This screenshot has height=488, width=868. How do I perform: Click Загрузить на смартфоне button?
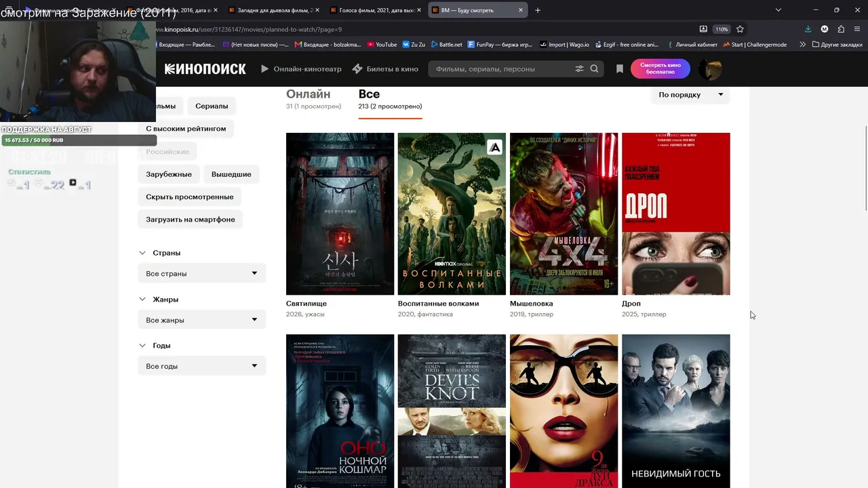tap(191, 220)
